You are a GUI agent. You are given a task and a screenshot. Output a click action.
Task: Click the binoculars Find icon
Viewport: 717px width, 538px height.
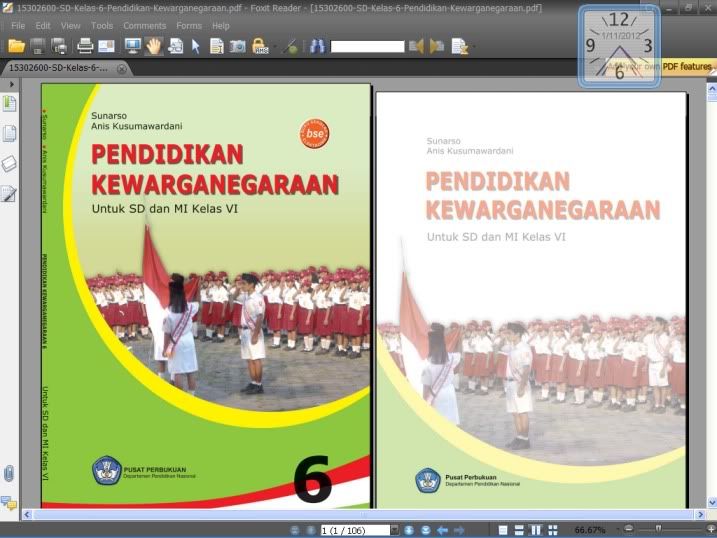[317, 46]
